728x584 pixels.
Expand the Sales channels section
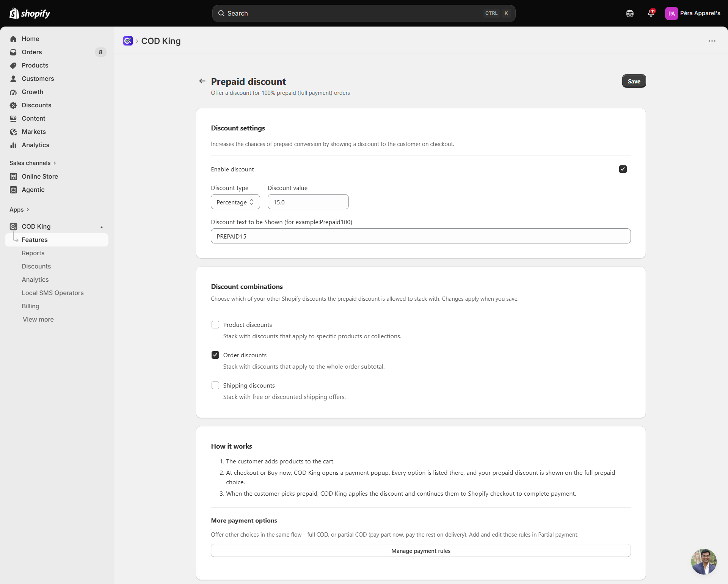point(33,163)
